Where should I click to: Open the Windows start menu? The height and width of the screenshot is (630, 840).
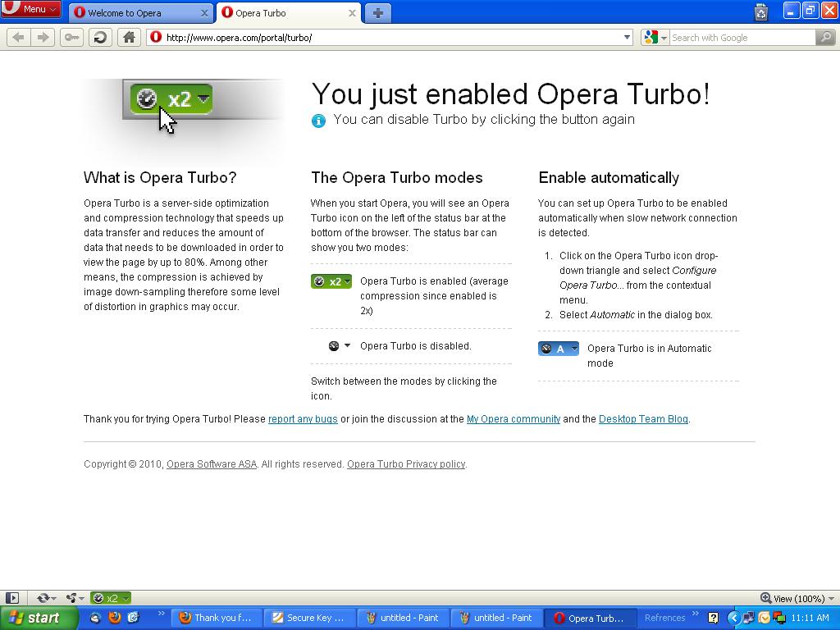click(39, 618)
